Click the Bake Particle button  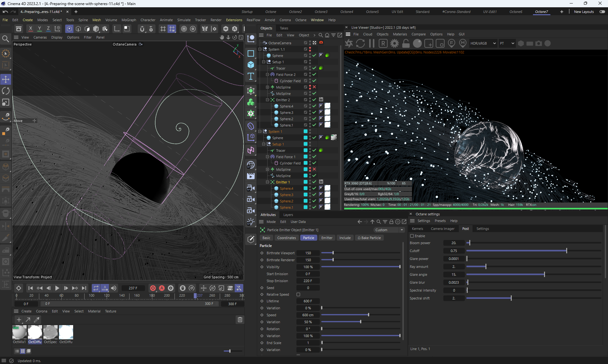(369, 238)
